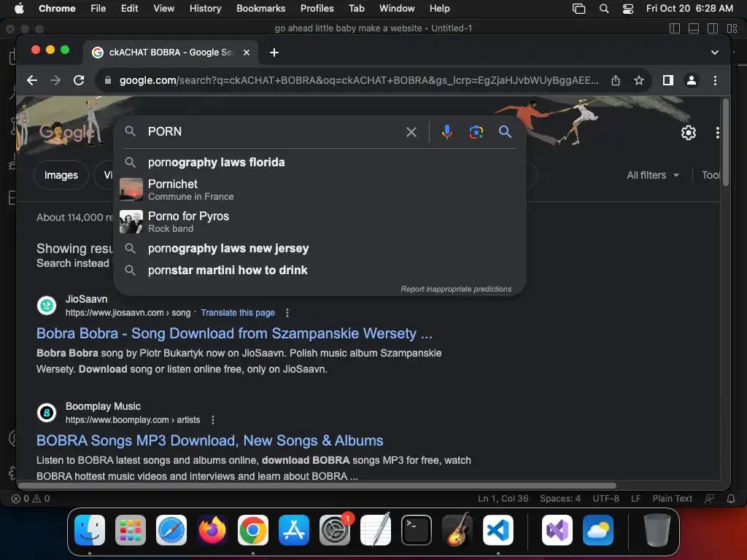This screenshot has height=560, width=747.
Task: Open the Window menu
Action: pos(397,8)
